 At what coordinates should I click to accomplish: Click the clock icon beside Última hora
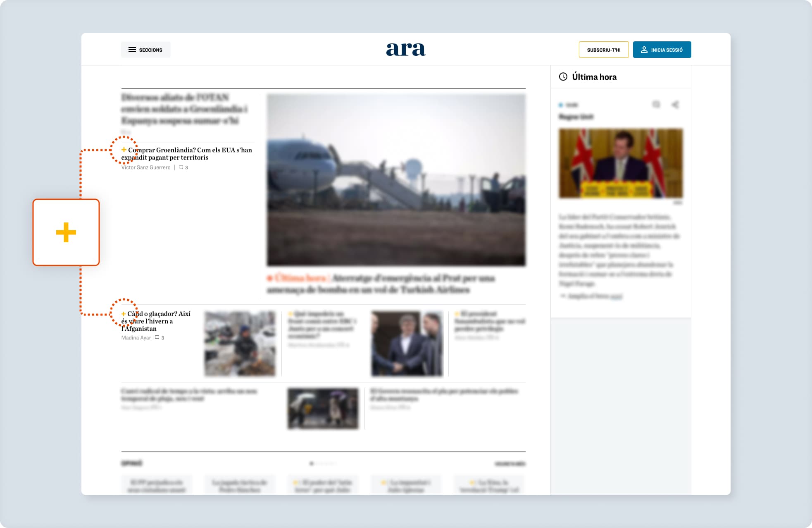[563, 76]
